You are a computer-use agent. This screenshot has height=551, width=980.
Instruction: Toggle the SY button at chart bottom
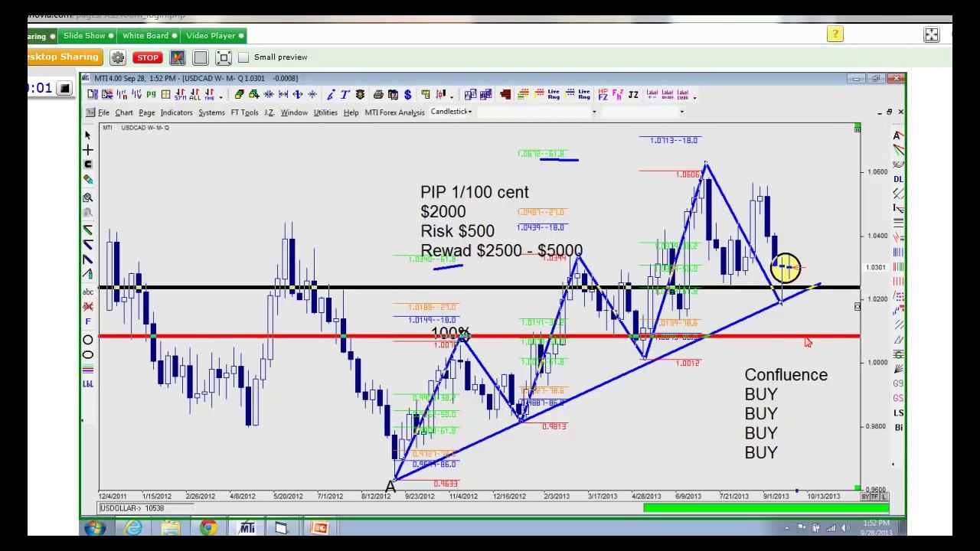[866, 497]
